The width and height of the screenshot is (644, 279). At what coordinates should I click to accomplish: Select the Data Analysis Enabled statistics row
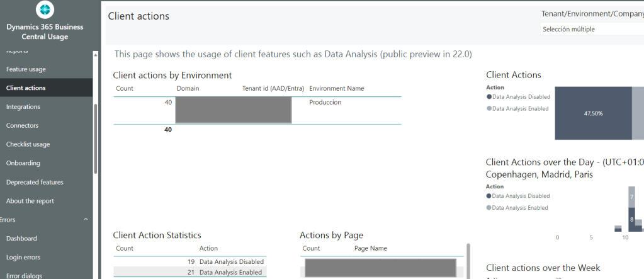pos(231,272)
